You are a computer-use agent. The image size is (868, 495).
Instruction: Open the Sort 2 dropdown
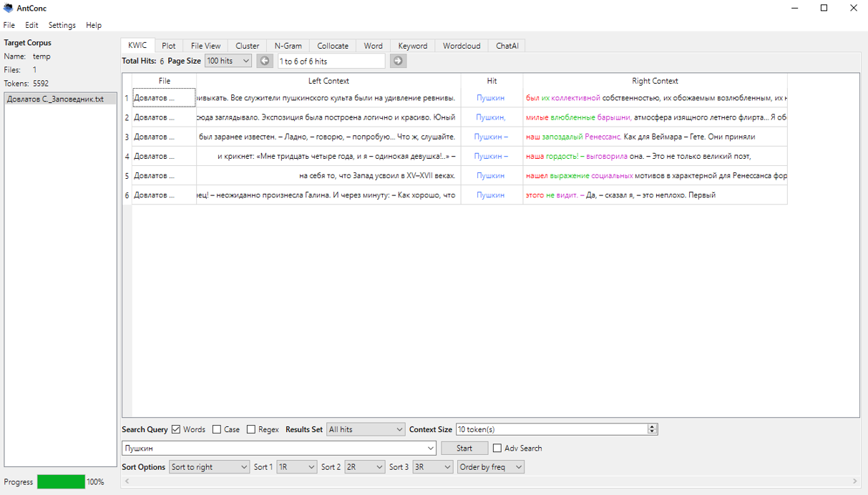coord(364,466)
